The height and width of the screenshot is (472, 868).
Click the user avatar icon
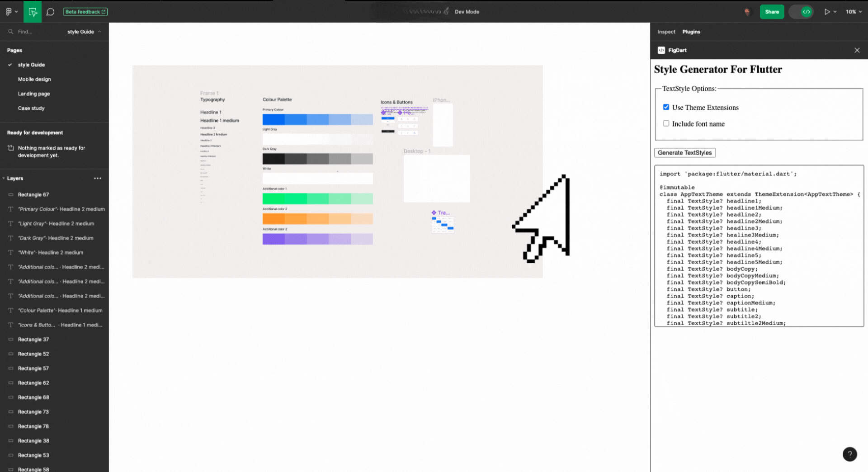[747, 12]
